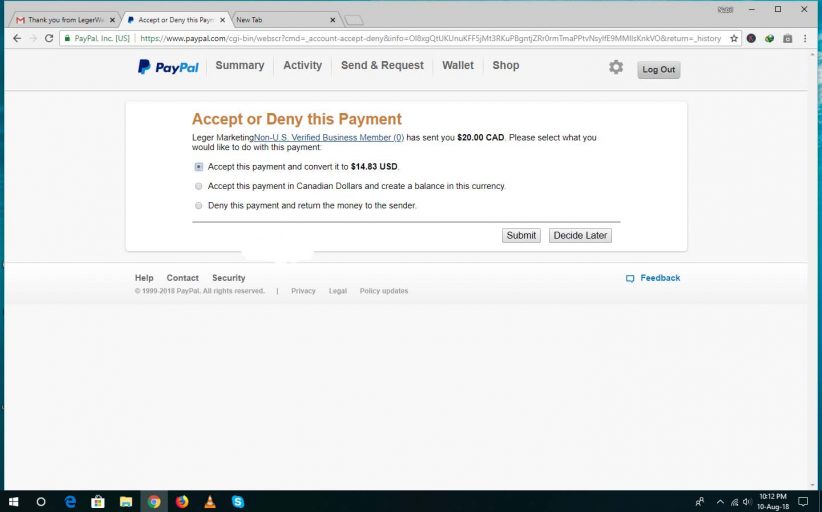
Task: Go to the Wallet page
Action: (458, 66)
